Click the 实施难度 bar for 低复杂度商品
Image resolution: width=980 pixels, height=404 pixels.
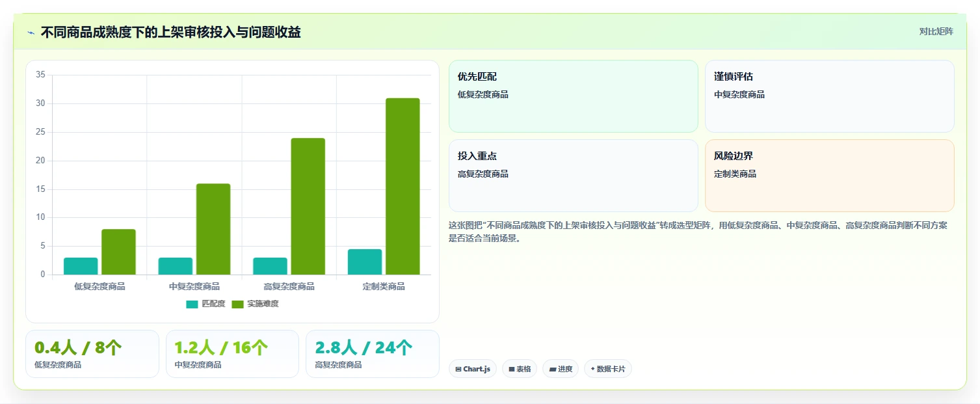[x=118, y=252]
